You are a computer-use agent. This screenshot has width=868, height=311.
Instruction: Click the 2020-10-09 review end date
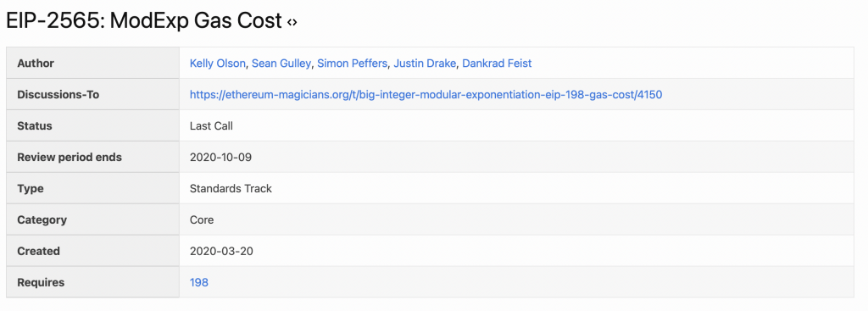pos(220,157)
